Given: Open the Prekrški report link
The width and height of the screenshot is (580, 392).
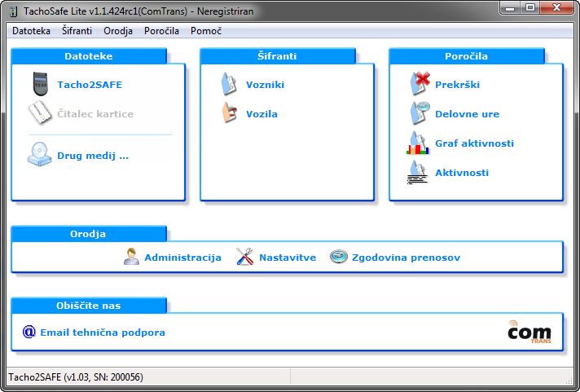Looking at the screenshot, I should pos(458,85).
